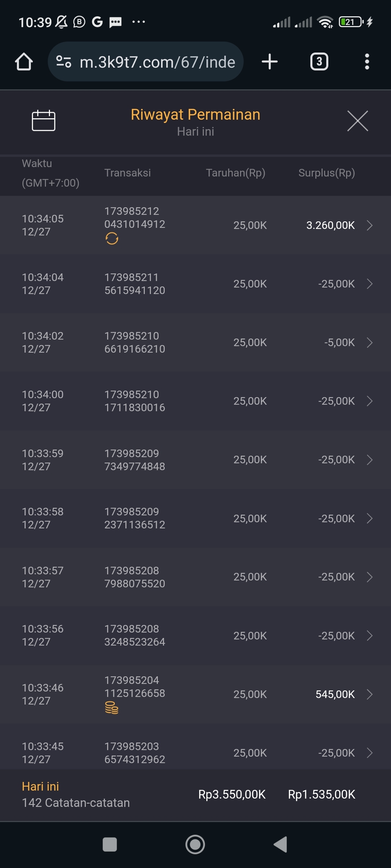Tap the Android back navigation button
Screen dimensions: 391x868
(x=281, y=844)
